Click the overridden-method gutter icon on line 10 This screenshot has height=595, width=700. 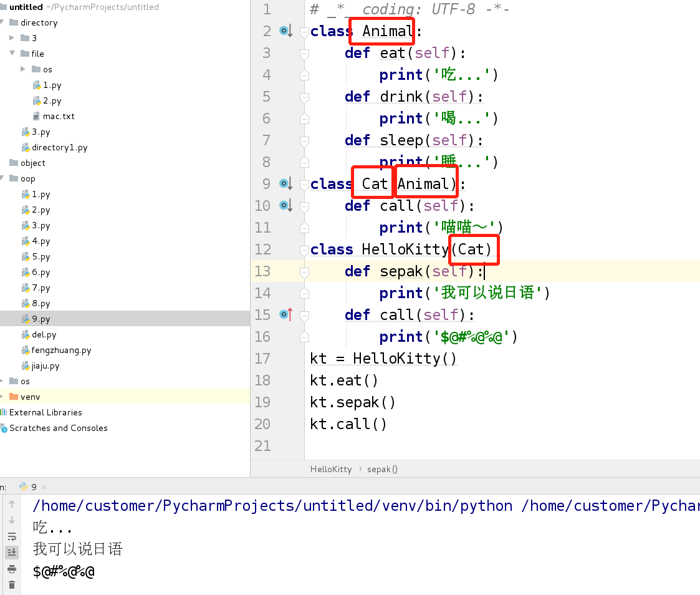(285, 205)
